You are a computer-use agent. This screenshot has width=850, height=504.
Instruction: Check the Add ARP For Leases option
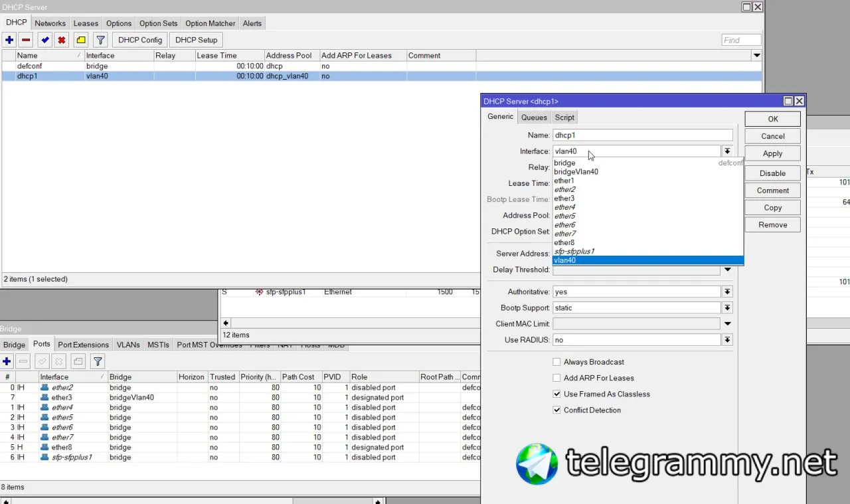556,378
